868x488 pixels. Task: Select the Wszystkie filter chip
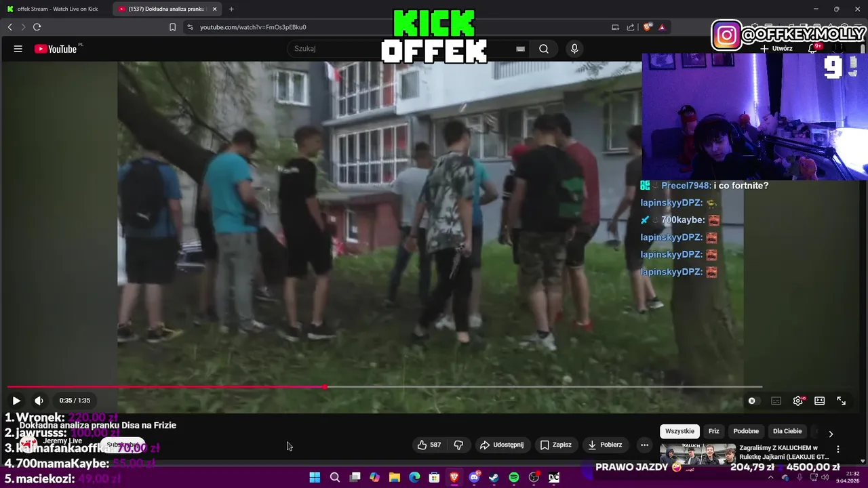(679, 431)
